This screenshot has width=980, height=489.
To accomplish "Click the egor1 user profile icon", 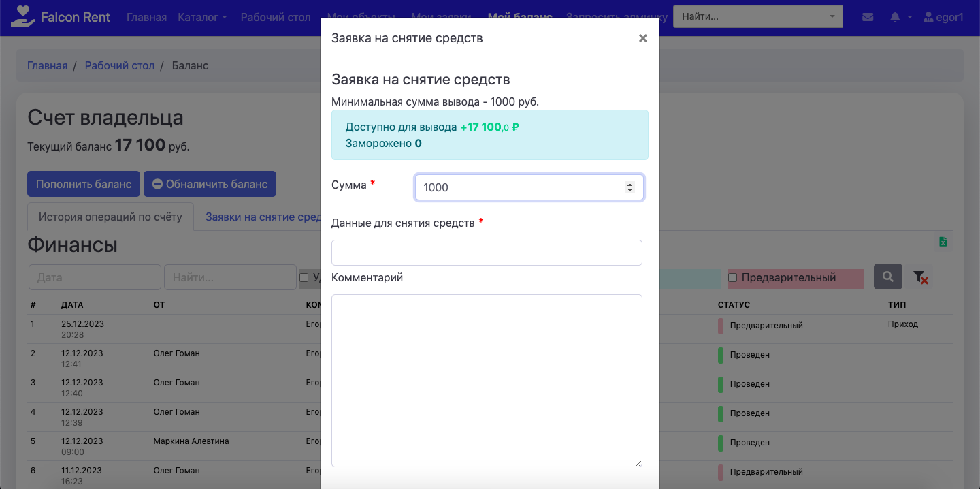I will coord(928,18).
